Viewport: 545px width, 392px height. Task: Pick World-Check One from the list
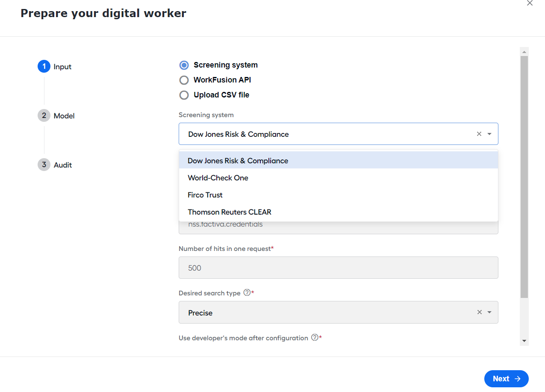(x=339, y=177)
